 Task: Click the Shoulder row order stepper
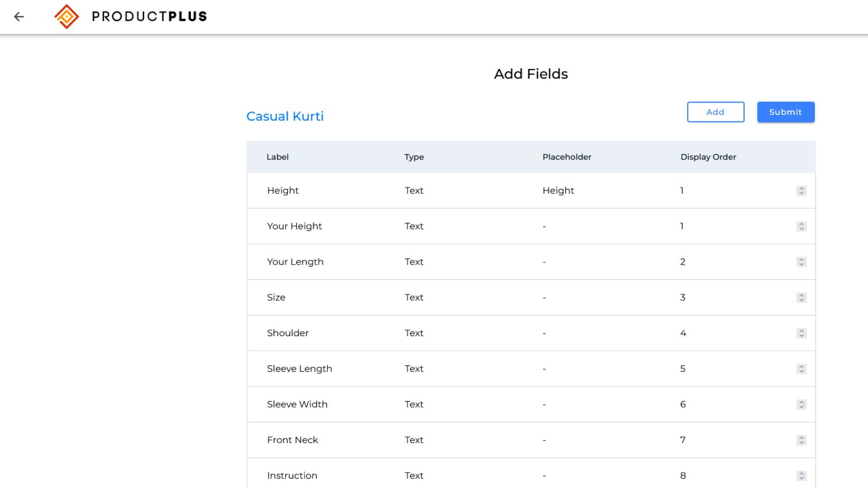pos(801,333)
